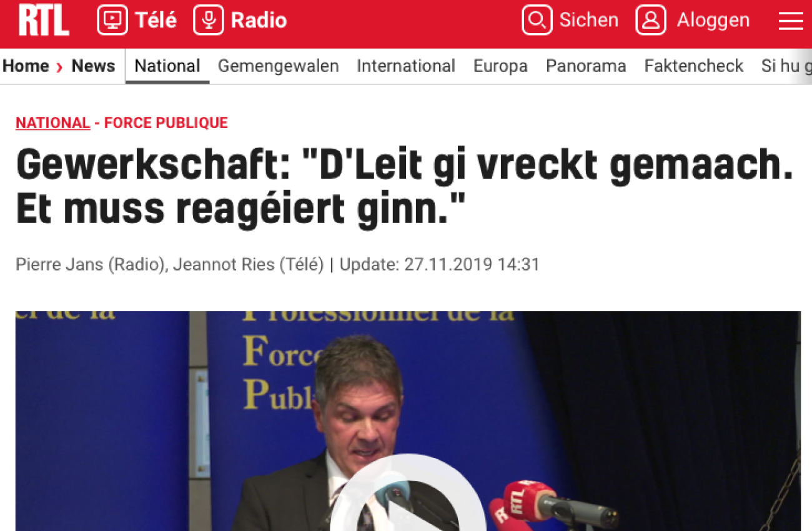
Task: Click the Sichen search label
Action: 589,20
